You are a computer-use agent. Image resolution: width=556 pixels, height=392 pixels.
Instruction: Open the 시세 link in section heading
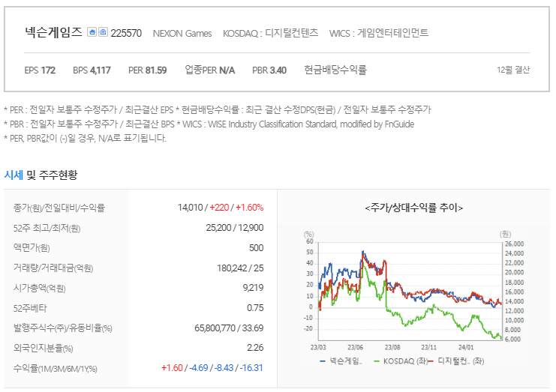[x=14, y=175]
